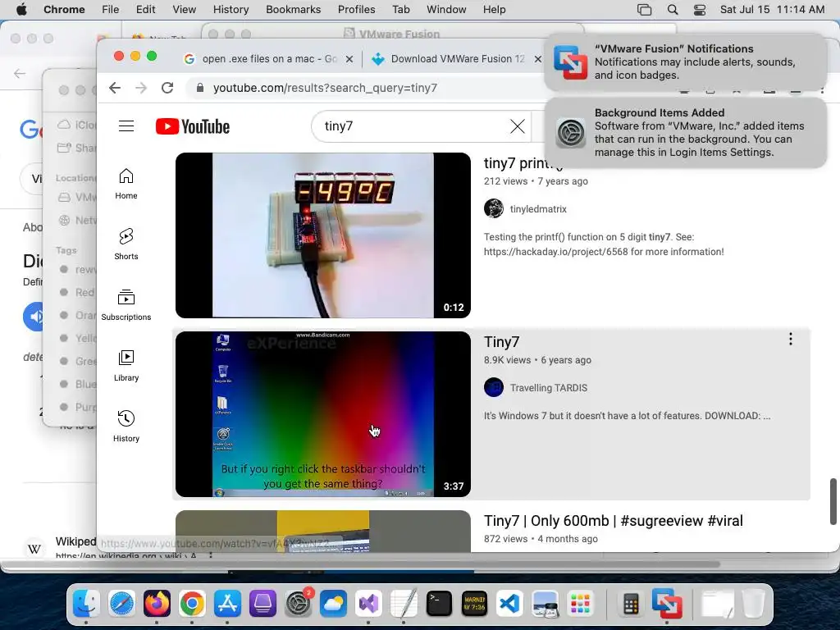Screen dimensions: 840x630
Task: Click VMware Fusion icon in Dock
Action: pyautogui.click(x=666, y=604)
